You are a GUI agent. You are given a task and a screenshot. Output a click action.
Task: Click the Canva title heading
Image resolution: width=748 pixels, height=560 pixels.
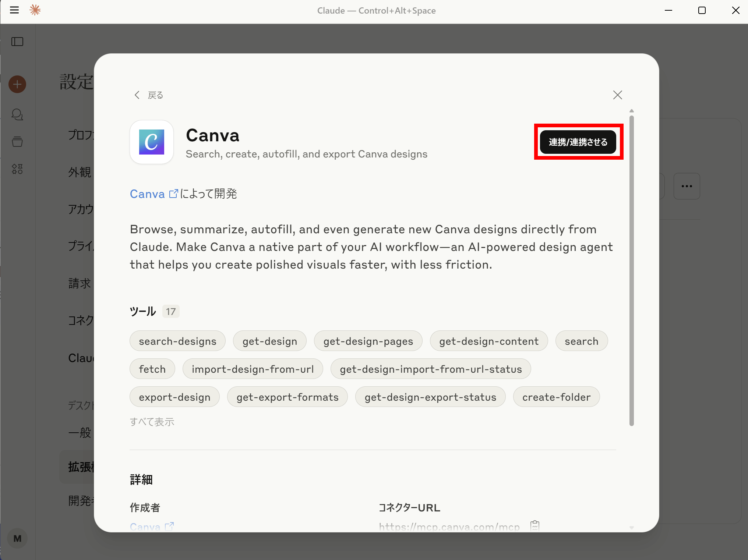pos(213,135)
